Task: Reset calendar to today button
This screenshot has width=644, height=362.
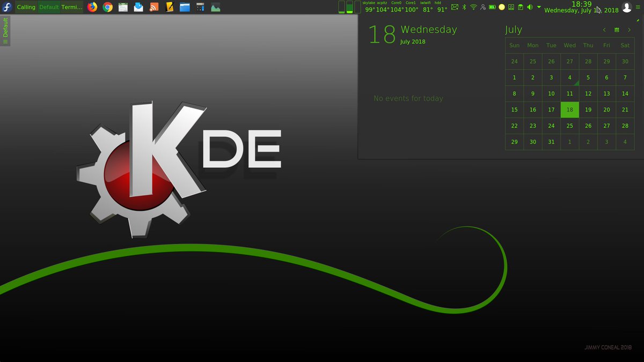Action: [x=617, y=30]
